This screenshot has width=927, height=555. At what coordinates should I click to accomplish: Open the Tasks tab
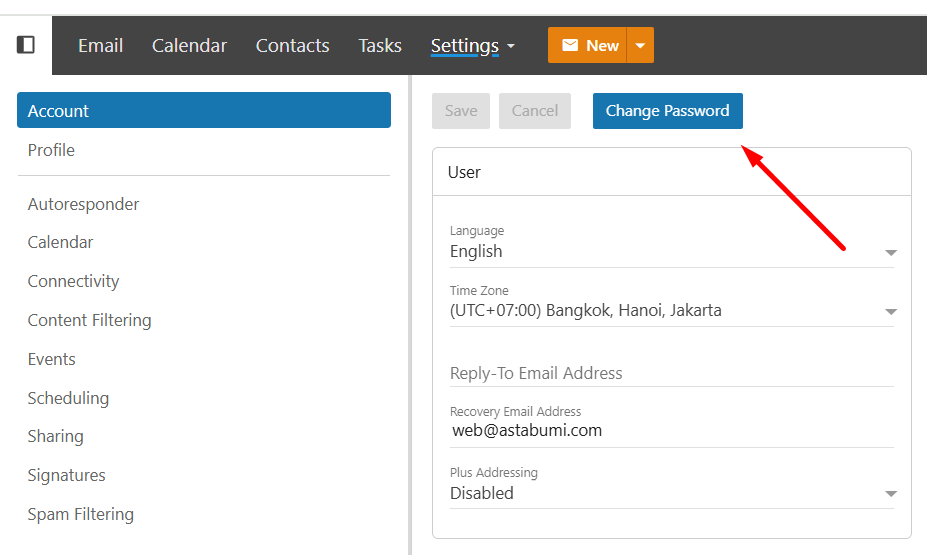380,46
